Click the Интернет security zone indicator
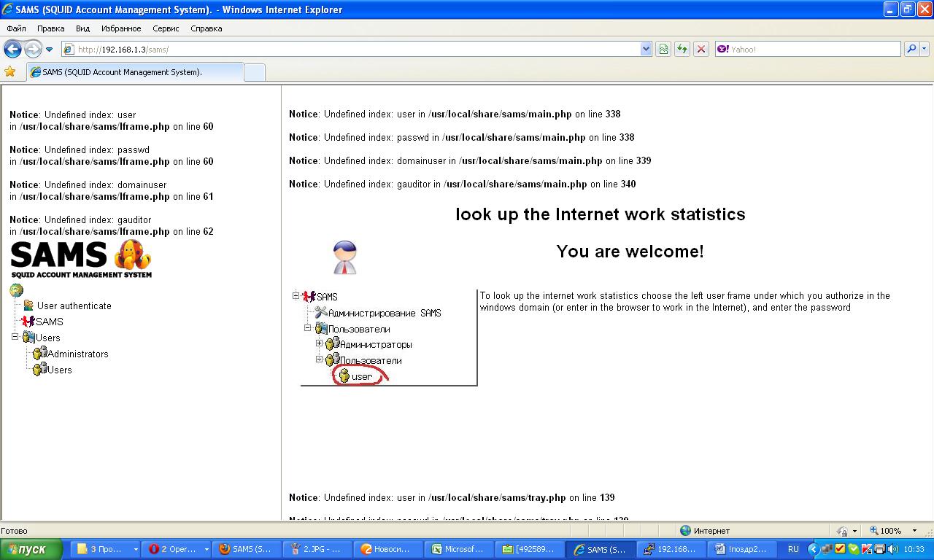The width and height of the screenshot is (934, 560). pos(705,531)
